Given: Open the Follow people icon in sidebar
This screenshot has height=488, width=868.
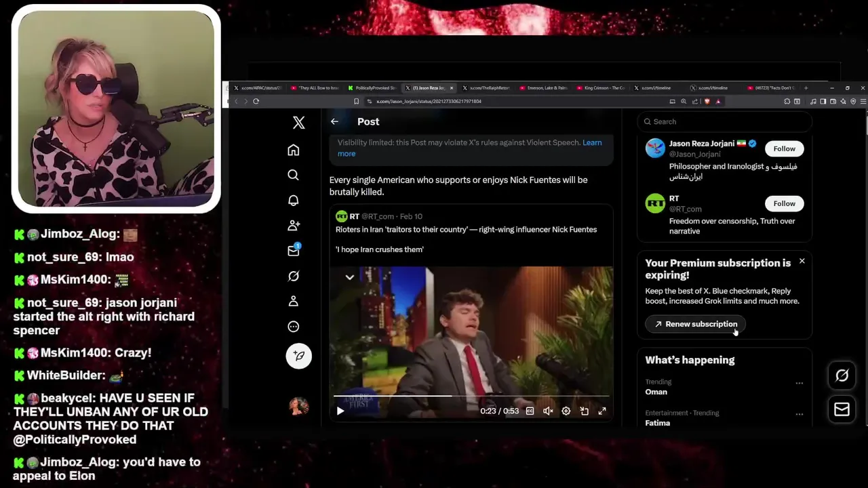Looking at the screenshot, I should [293, 225].
